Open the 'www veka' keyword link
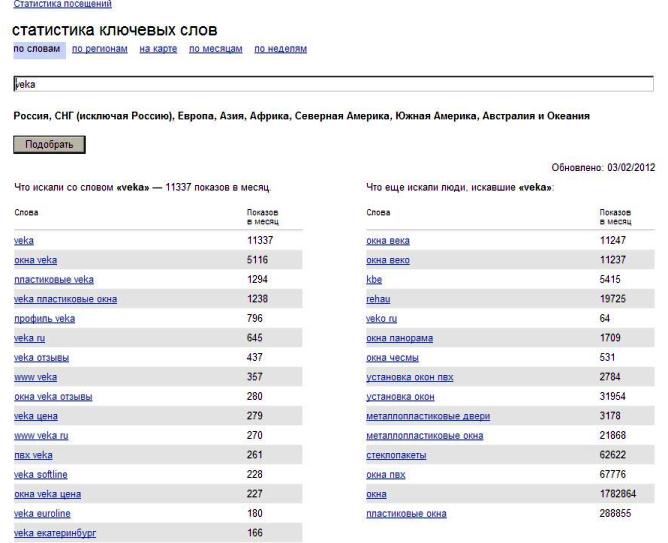668x543 pixels. click(35, 377)
